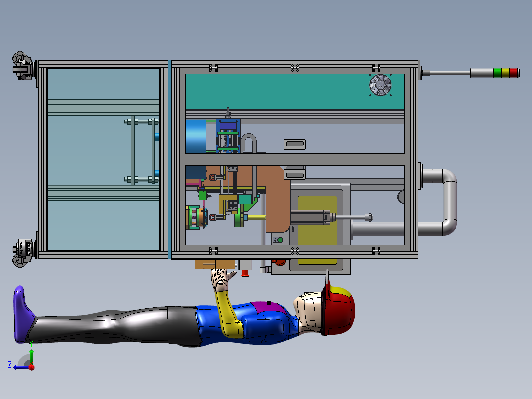Screen dimensions: 532x399
Task: Select the blue cylindrical motor
Action: (x=196, y=136)
